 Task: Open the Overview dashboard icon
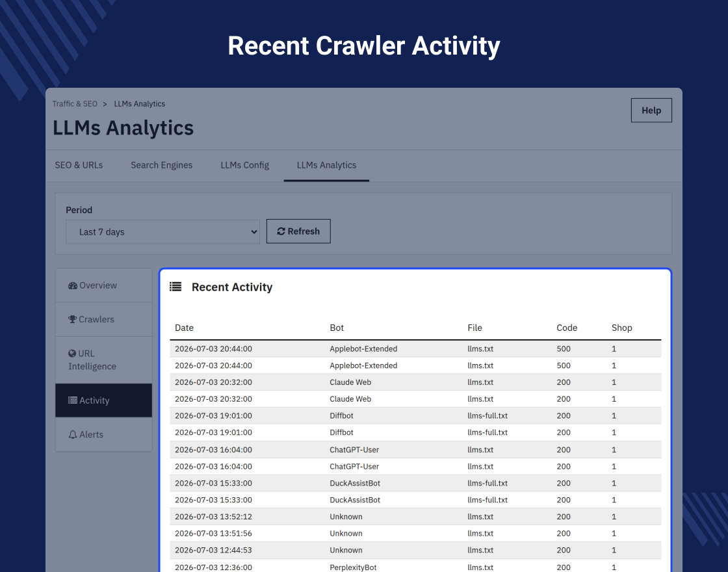point(72,285)
